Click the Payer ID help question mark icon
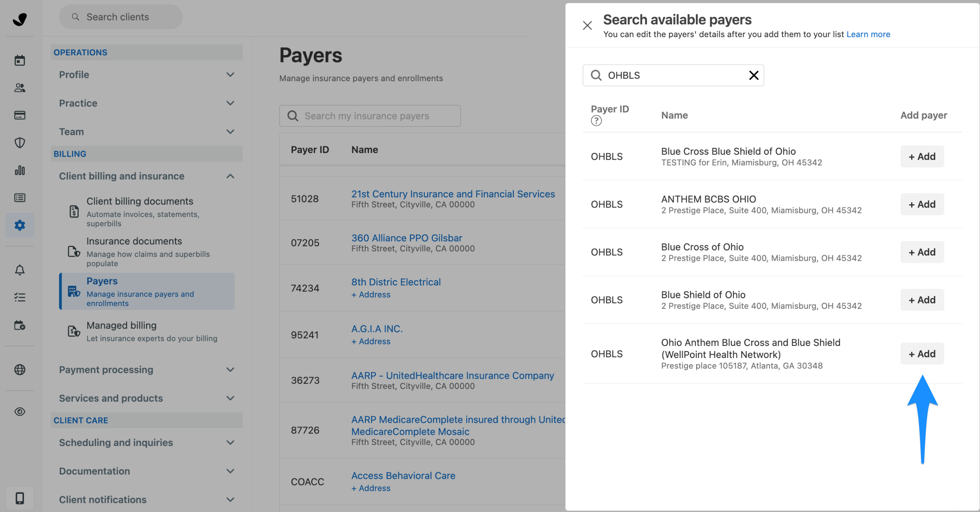 coord(596,121)
